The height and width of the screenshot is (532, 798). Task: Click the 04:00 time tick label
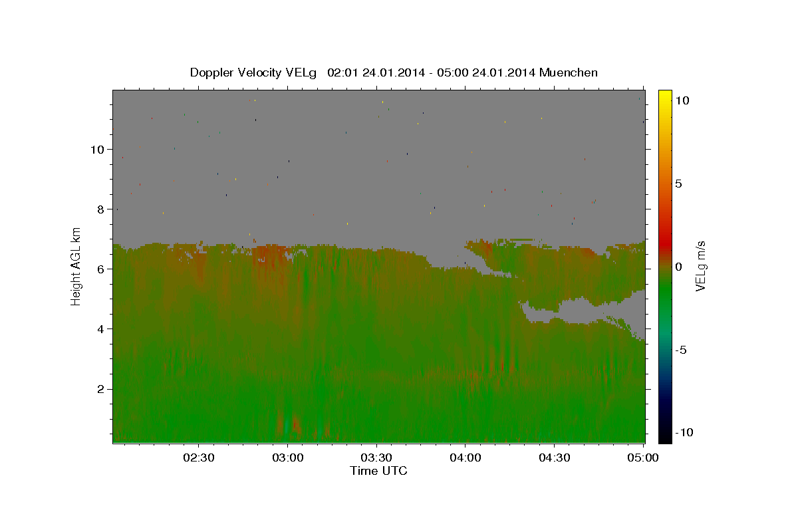point(465,458)
